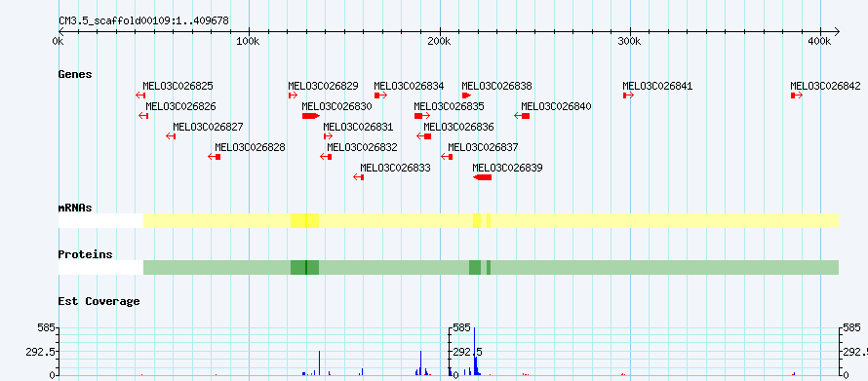Viewport: 868px width, 381px height.
Task: Click the MEL03C026833 gene label
Action: pyautogui.click(x=395, y=168)
